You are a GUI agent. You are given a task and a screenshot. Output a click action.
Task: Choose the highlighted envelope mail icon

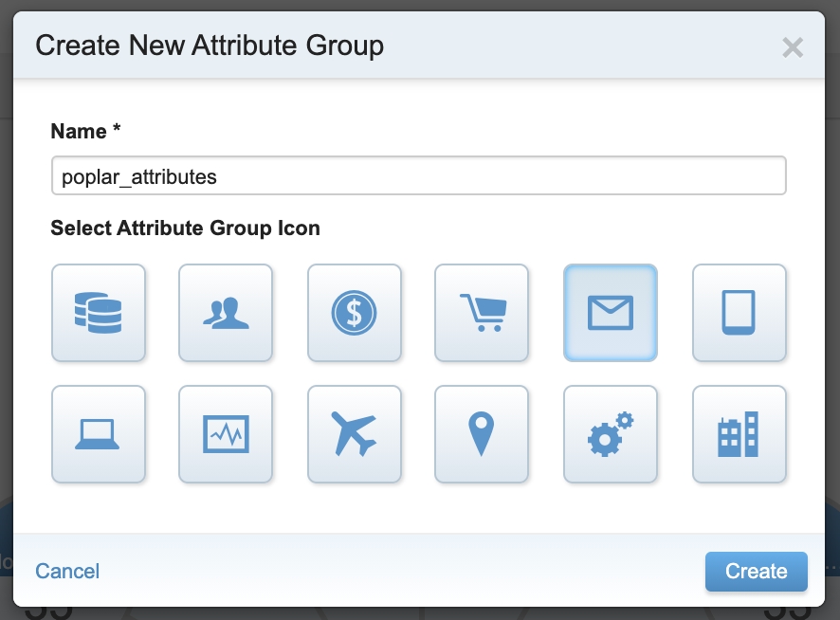click(x=611, y=313)
